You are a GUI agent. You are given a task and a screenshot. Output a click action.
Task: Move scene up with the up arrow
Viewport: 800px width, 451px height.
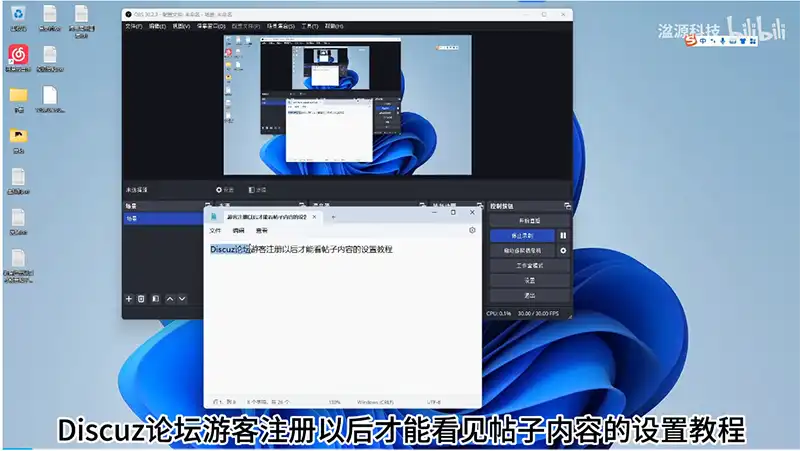[170, 298]
